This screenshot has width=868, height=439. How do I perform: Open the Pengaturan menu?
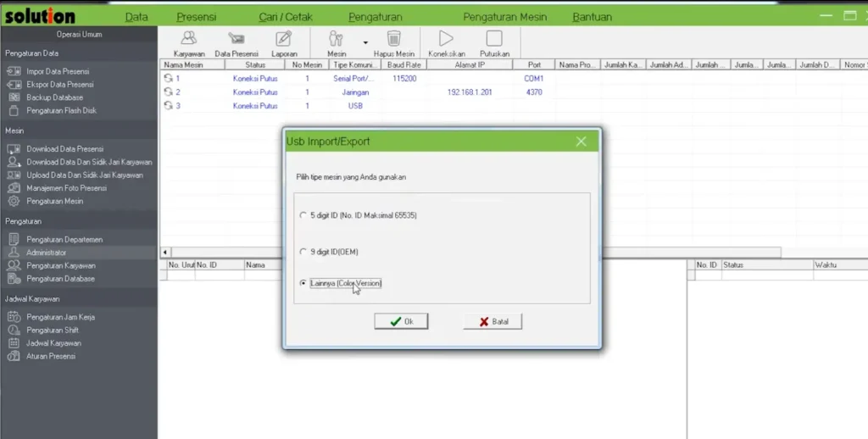pyautogui.click(x=376, y=17)
